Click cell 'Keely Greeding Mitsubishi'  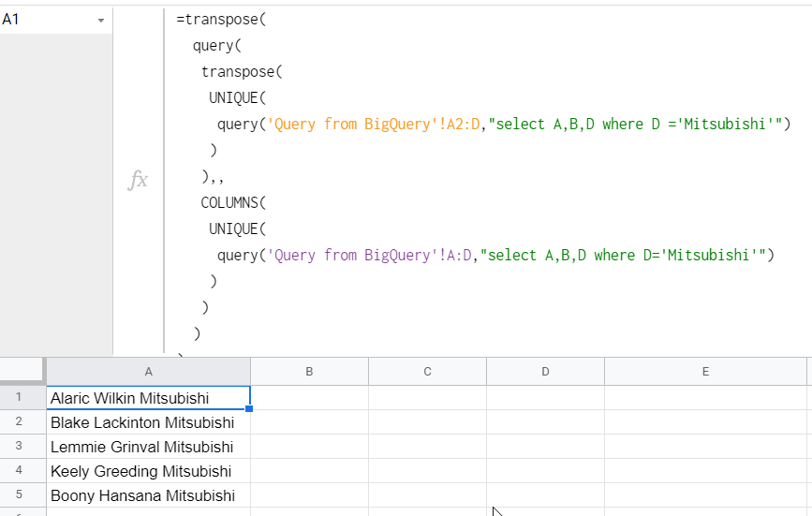pyautogui.click(x=149, y=471)
